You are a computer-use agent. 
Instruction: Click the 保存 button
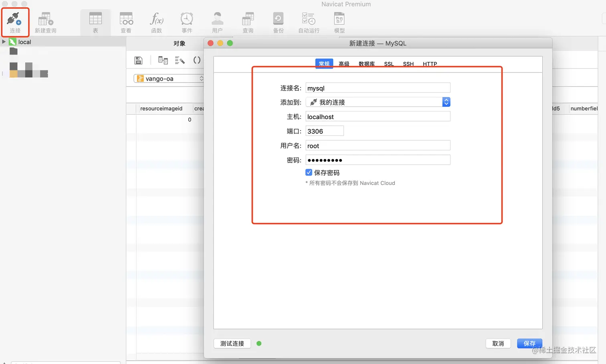tap(529, 344)
